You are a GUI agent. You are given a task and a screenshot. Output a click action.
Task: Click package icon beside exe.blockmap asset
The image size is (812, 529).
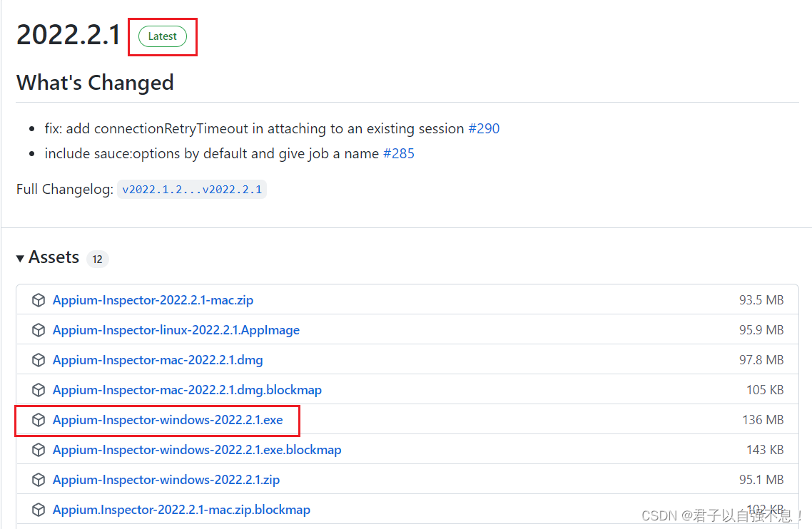(39, 450)
